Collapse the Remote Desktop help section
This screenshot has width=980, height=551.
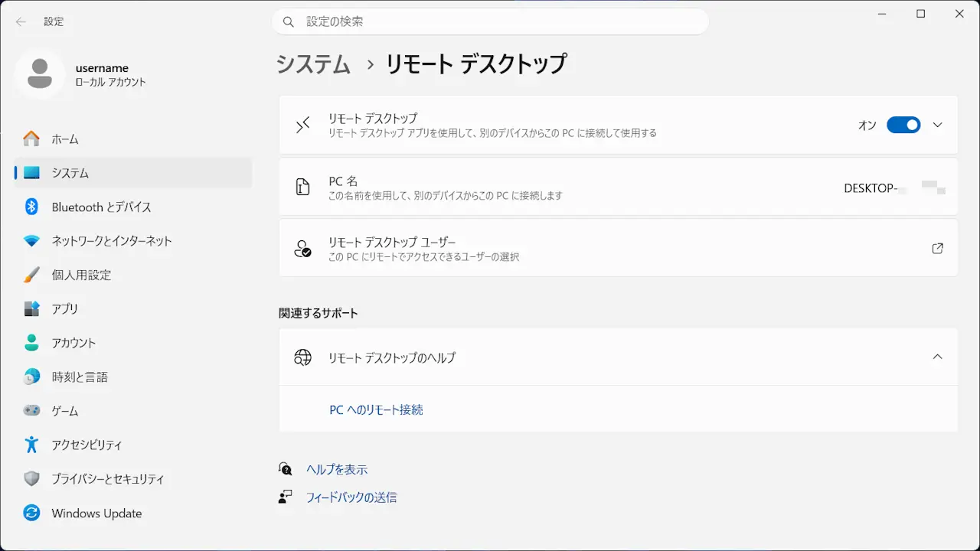(x=938, y=357)
